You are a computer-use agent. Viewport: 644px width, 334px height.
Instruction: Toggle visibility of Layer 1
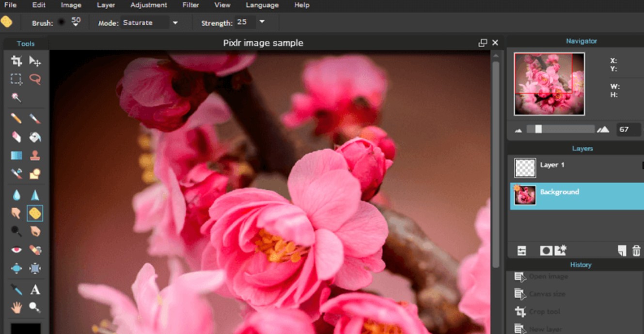coord(642,165)
